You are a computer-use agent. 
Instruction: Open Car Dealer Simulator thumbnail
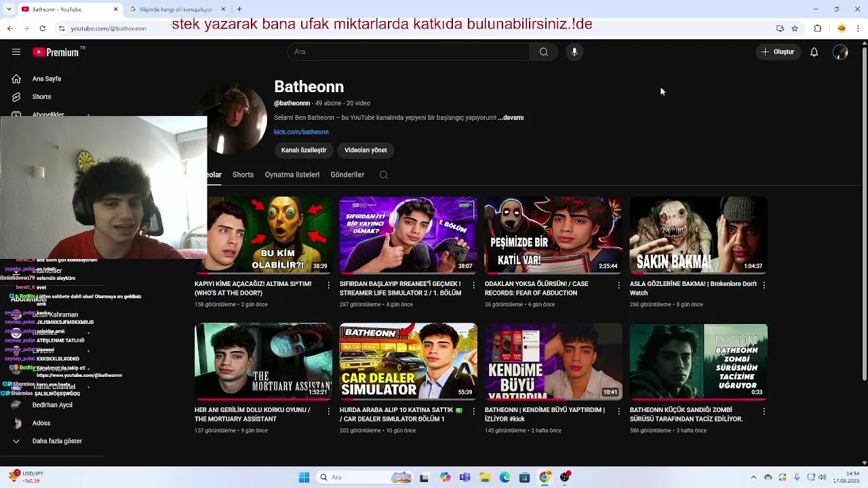point(408,361)
